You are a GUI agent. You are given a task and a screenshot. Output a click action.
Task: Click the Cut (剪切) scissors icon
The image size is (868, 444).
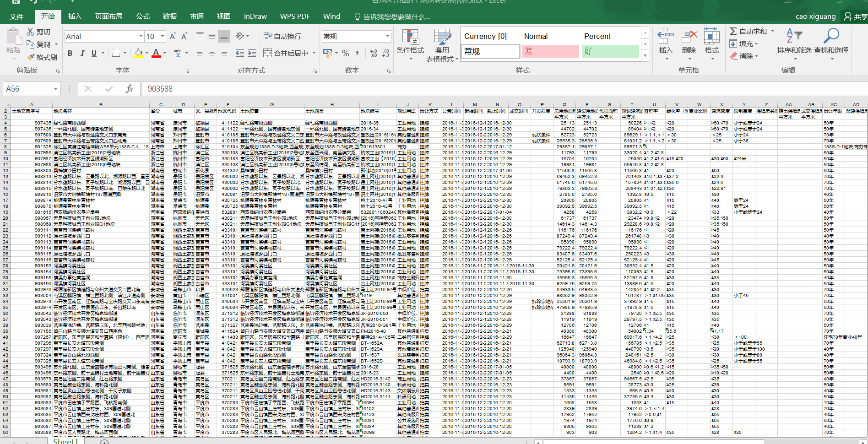pyautogui.click(x=30, y=32)
